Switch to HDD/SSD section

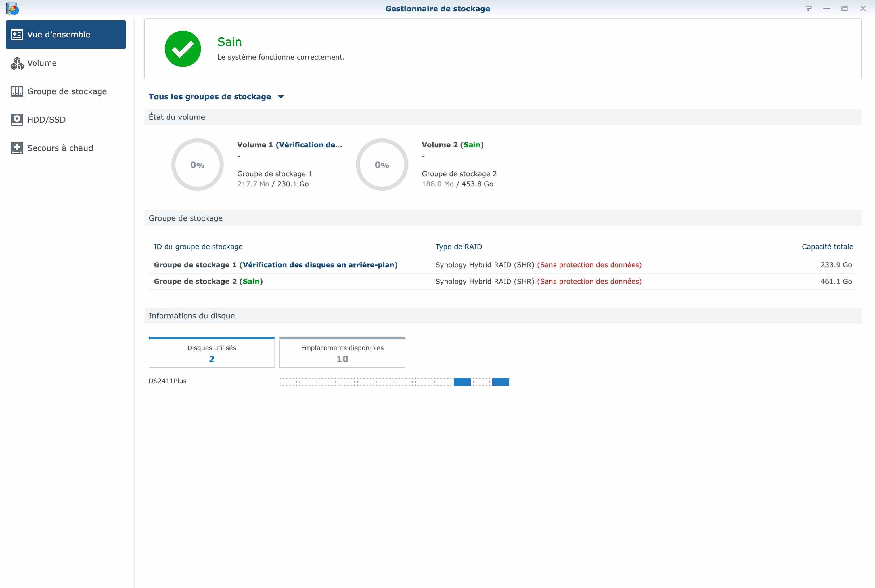pyautogui.click(x=66, y=120)
